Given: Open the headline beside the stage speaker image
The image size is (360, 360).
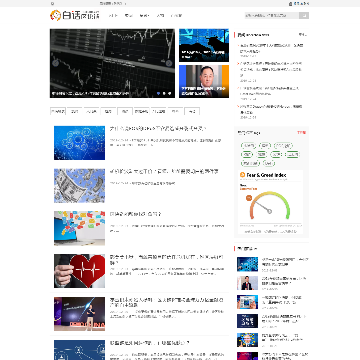Looking at the screenshot, I should point(167,302).
